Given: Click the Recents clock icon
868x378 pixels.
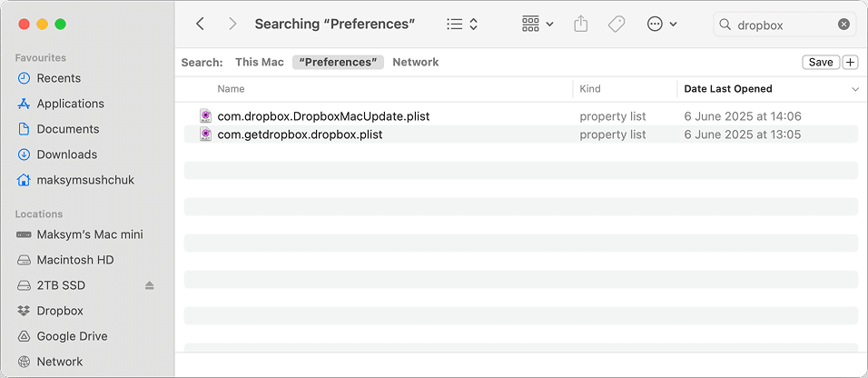Looking at the screenshot, I should [x=24, y=78].
